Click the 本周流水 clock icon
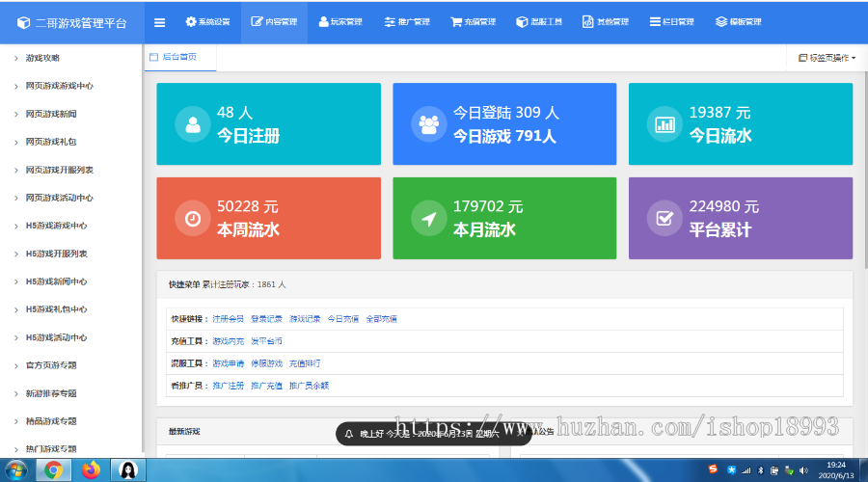Screen dimensions: 868x482 (193, 219)
